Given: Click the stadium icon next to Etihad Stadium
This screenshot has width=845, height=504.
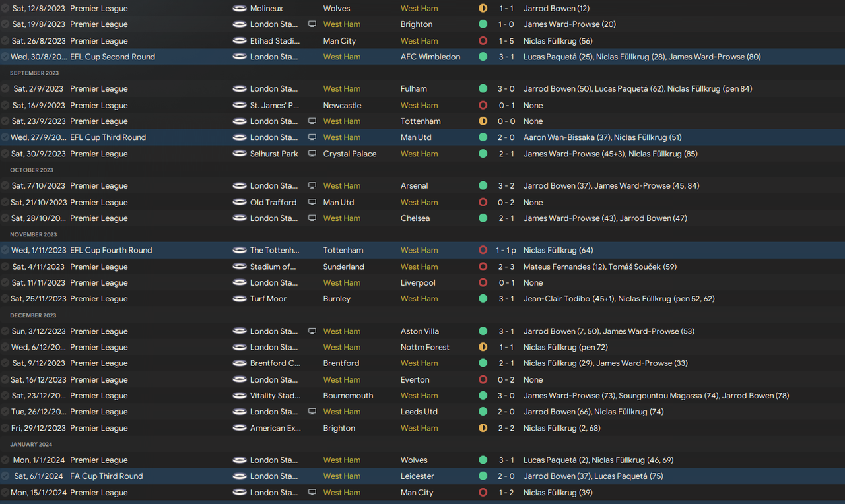Looking at the screenshot, I should 239,41.
